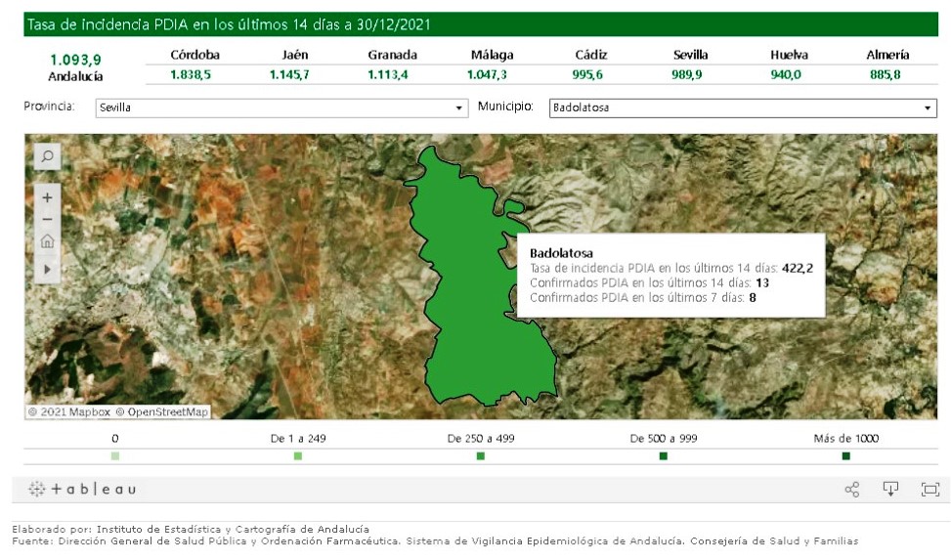Open the Municipio dropdown showing Badolatosa
The width and height of the screenshot is (951, 560).
coord(742,108)
